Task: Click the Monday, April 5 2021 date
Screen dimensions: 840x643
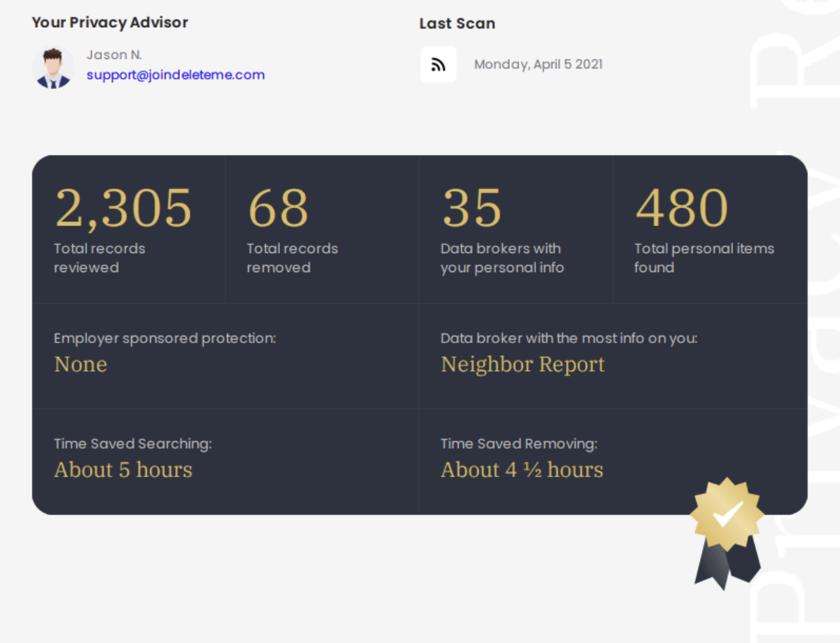Action: tap(538, 65)
